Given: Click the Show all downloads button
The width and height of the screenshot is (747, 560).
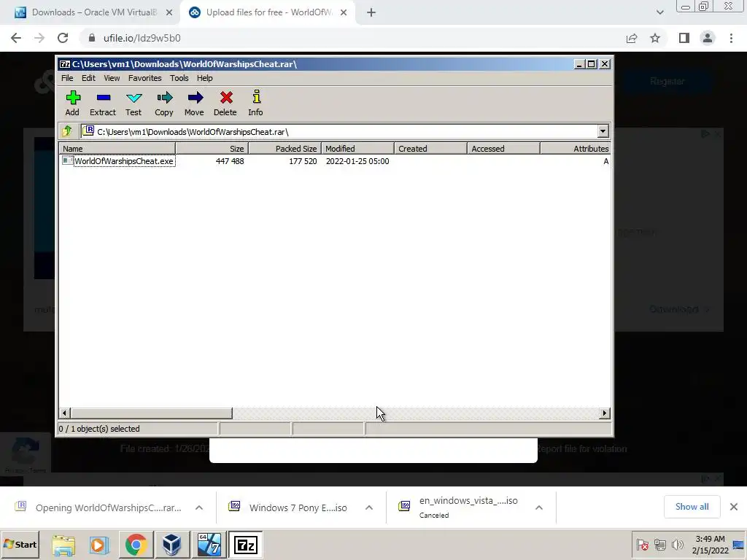Looking at the screenshot, I should [692, 507].
